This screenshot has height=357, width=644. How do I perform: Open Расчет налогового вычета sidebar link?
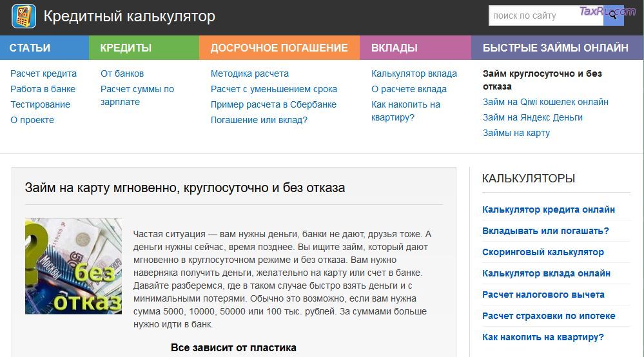(543, 294)
